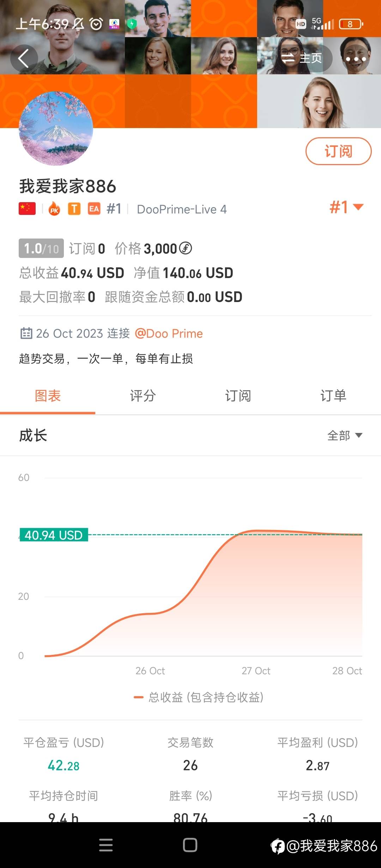Image resolution: width=381 pixels, height=868 pixels.
Task: Tap the Mount Fuji profile avatar
Action: pyautogui.click(x=56, y=128)
